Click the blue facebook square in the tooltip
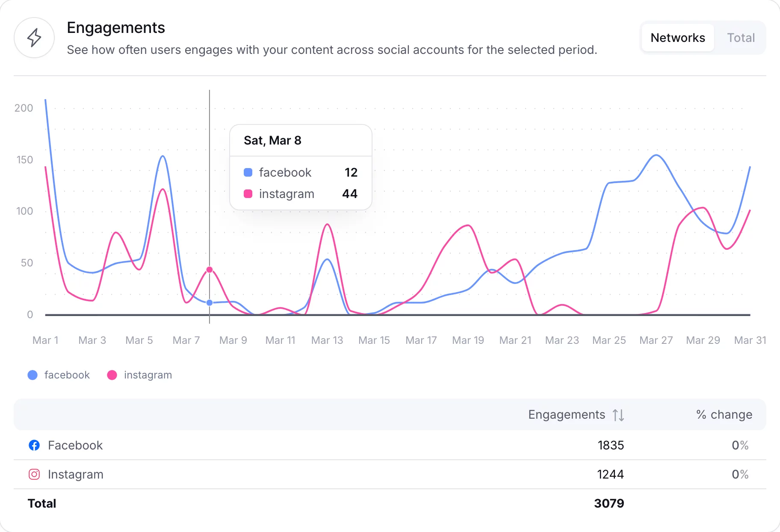 coord(248,172)
